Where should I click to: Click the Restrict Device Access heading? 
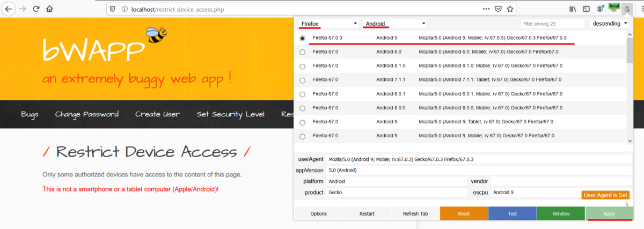(x=146, y=152)
